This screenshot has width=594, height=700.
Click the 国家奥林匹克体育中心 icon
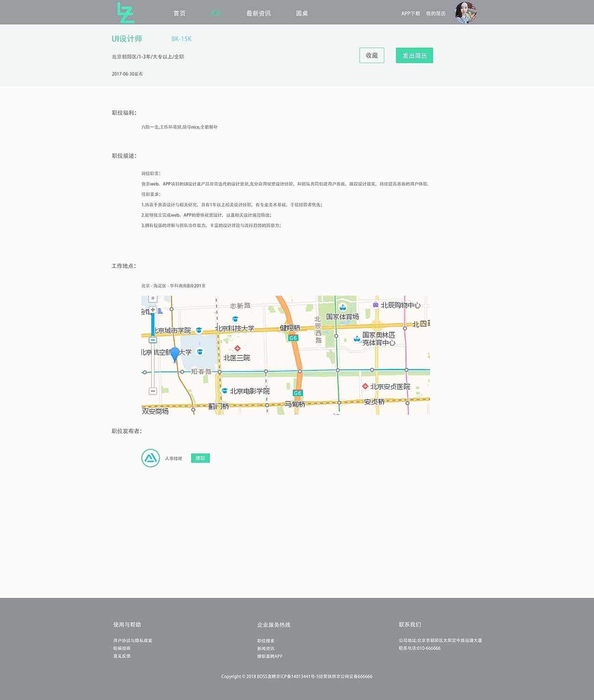(x=356, y=339)
